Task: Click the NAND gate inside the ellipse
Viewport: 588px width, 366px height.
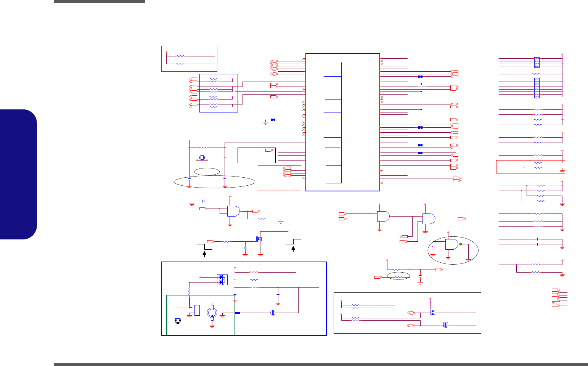Action: 453,244
